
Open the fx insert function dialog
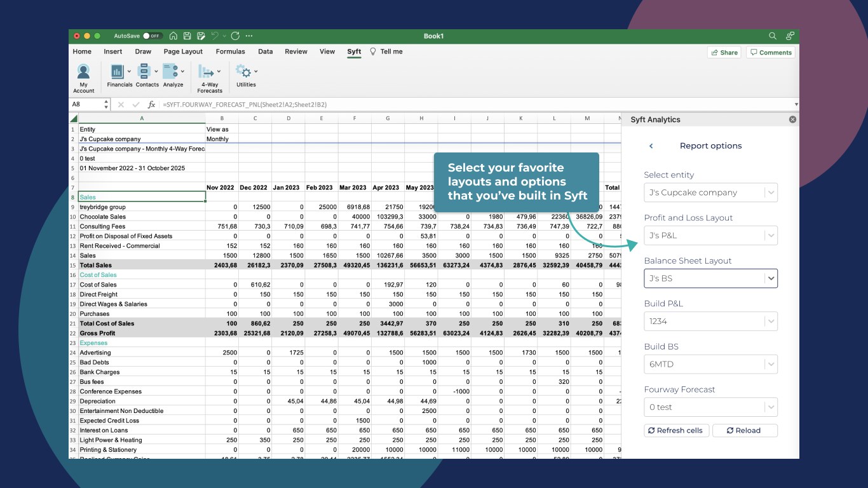click(x=152, y=104)
